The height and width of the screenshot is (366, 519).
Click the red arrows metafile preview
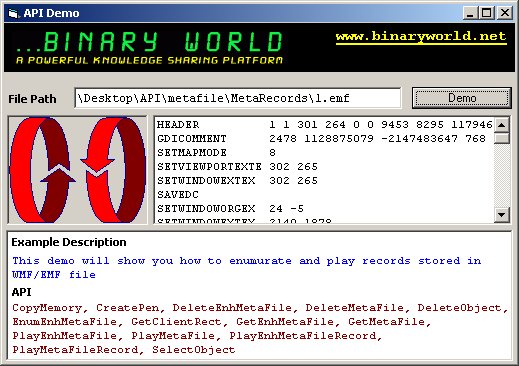[x=78, y=170]
